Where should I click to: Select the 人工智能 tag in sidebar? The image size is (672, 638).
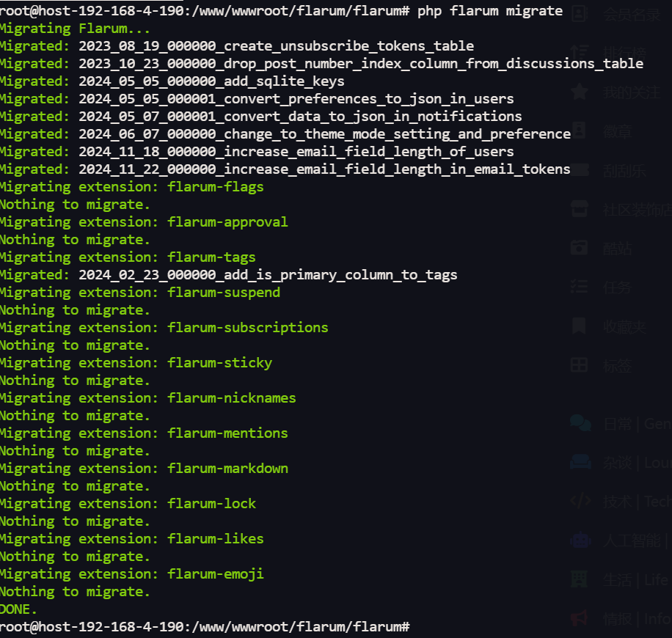(636, 540)
